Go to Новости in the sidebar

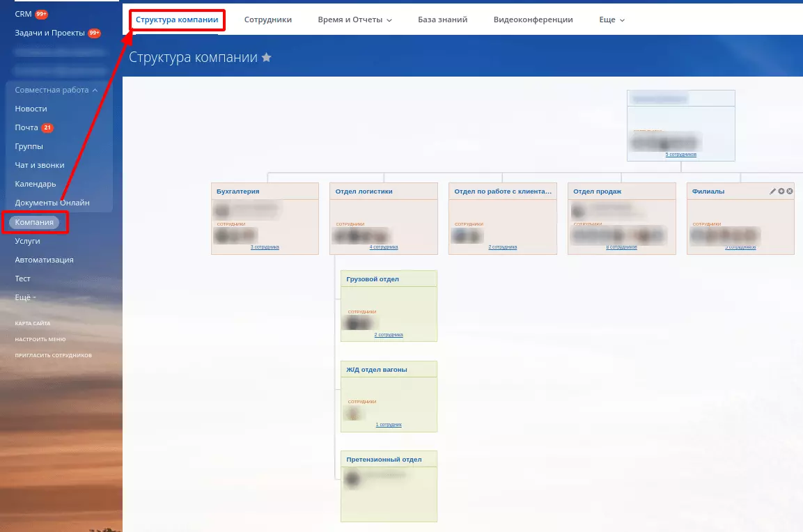31,109
